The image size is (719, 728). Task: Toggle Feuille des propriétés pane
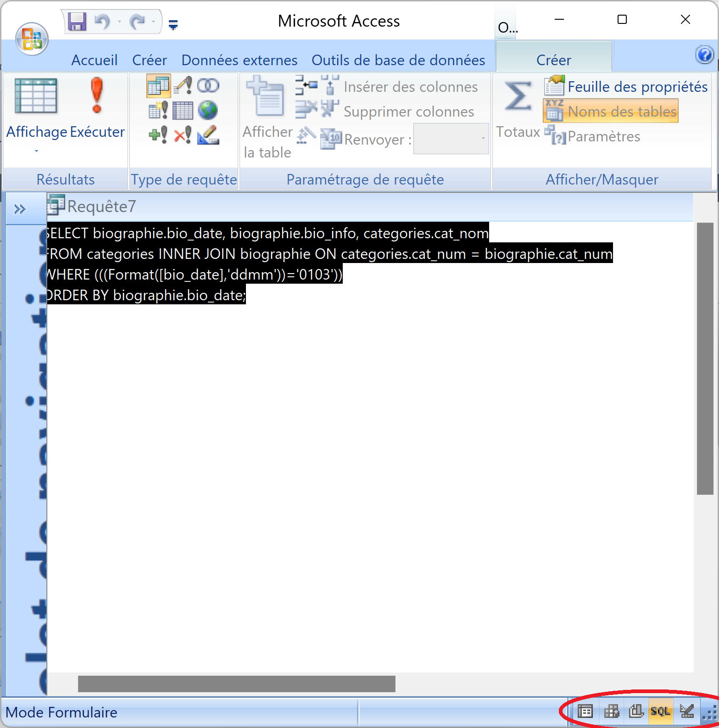(x=626, y=86)
